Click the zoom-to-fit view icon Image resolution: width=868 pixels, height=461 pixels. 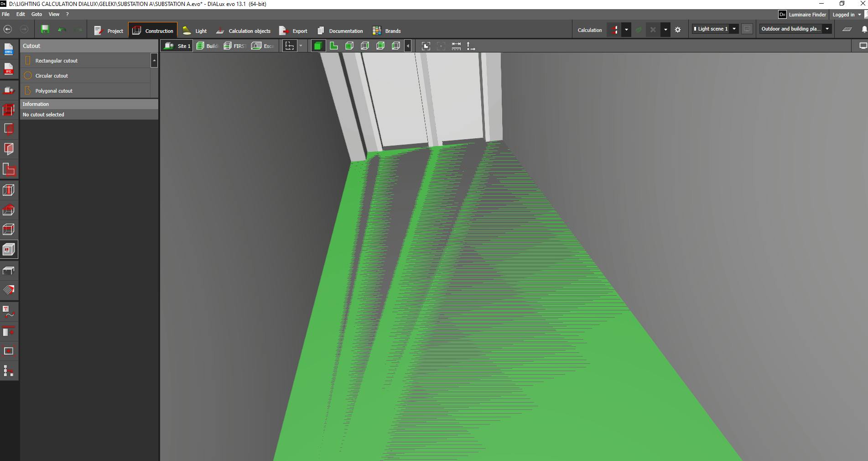pyautogui.click(x=426, y=46)
